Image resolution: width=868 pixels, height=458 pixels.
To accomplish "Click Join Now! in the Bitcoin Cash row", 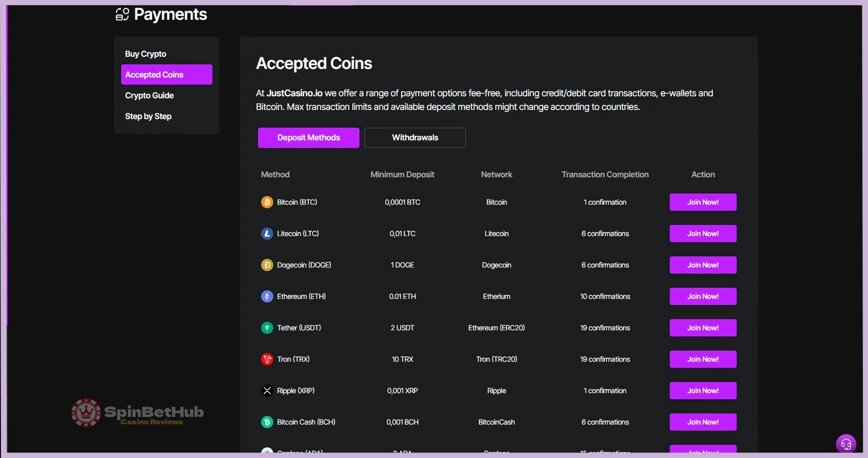I will pyautogui.click(x=703, y=422).
